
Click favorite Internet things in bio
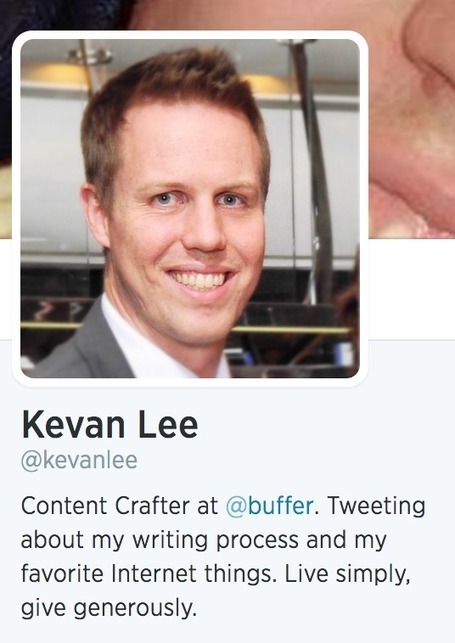click(x=146, y=574)
